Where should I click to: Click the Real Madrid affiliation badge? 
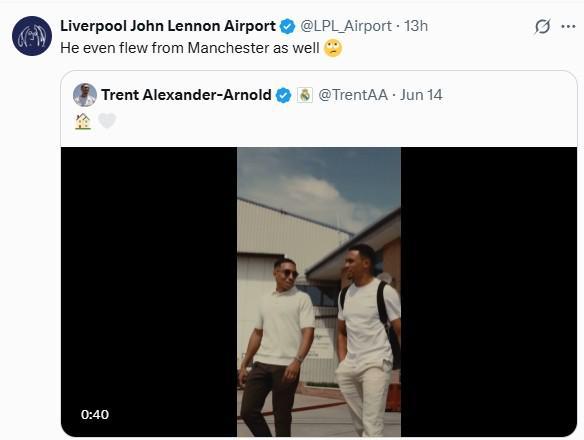[x=305, y=95]
